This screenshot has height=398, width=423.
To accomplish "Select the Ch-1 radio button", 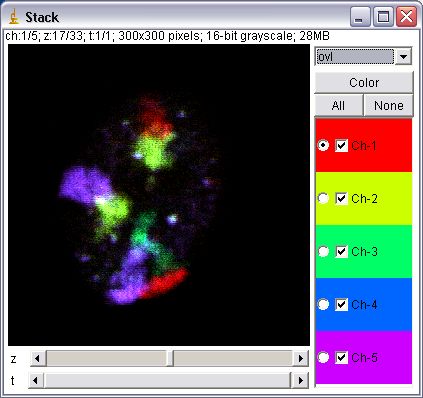I will 323,145.
